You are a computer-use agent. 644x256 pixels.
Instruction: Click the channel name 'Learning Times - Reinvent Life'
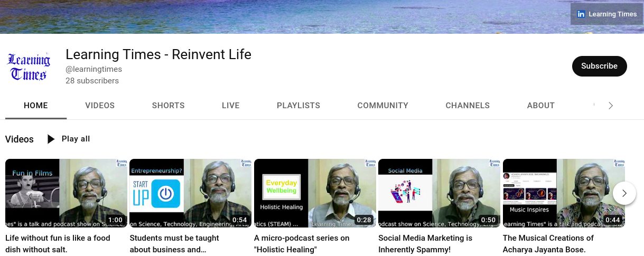tap(158, 54)
